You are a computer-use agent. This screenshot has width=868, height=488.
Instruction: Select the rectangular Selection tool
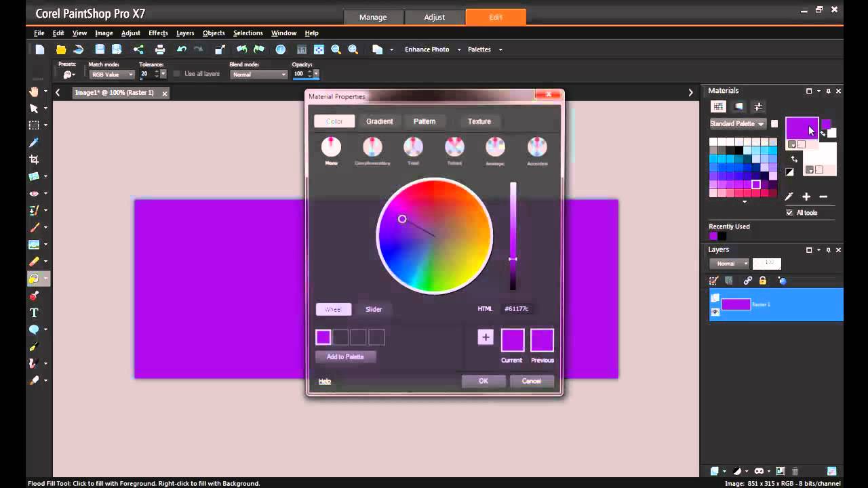[34, 125]
